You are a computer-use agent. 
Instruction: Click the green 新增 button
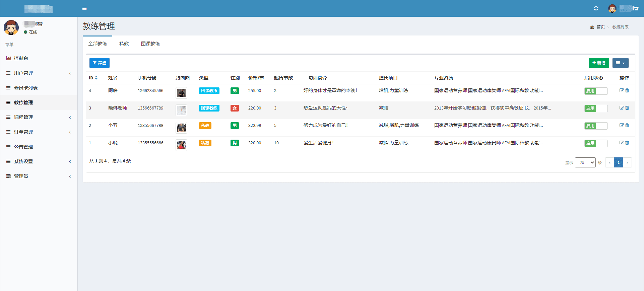click(x=598, y=63)
